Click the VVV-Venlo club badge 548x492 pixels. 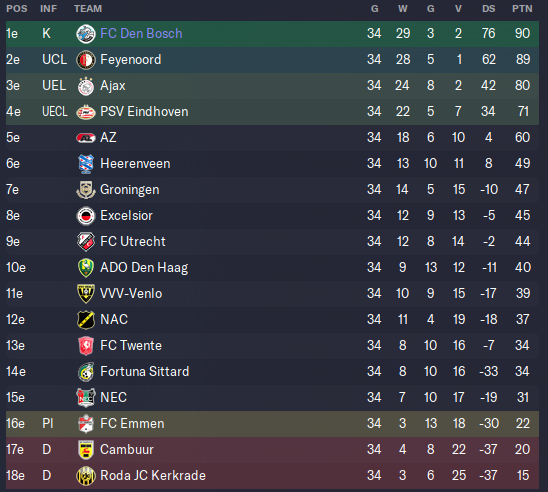pyautogui.click(x=86, y=294)
